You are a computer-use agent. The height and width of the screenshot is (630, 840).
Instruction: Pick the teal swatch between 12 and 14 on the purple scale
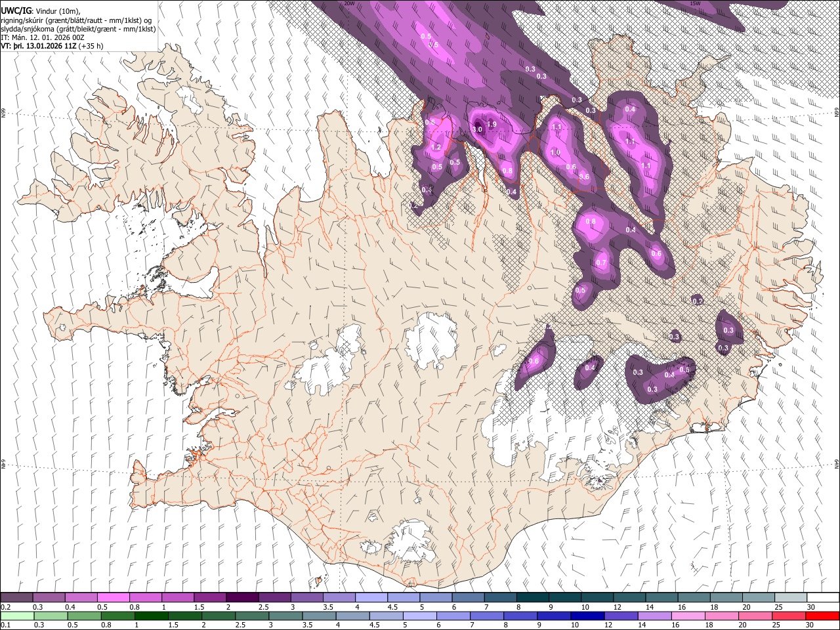[629, 598]
